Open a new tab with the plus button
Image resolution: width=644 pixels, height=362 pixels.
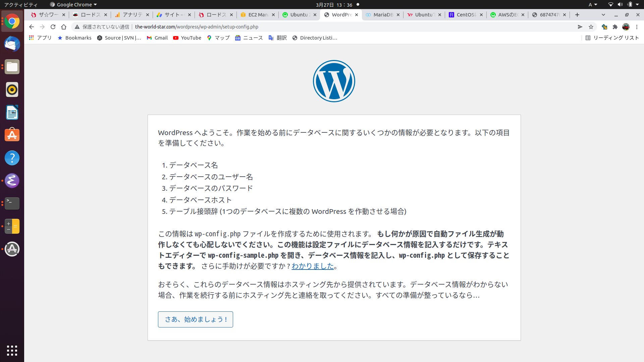[x=577, y=15]
